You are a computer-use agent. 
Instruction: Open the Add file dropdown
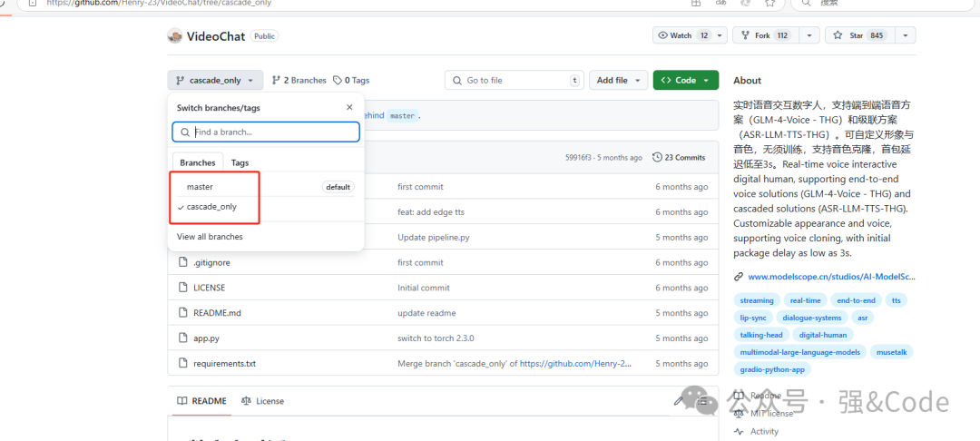[618, 81]
